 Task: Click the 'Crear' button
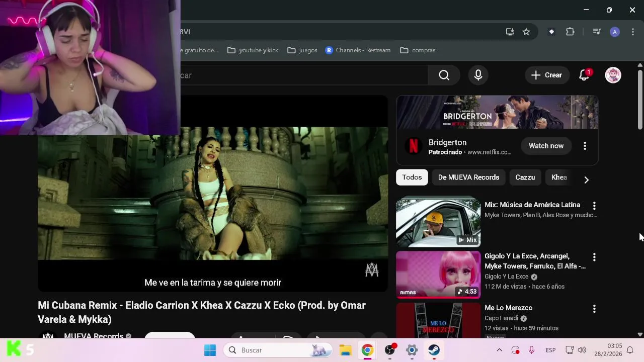(547, 75)
